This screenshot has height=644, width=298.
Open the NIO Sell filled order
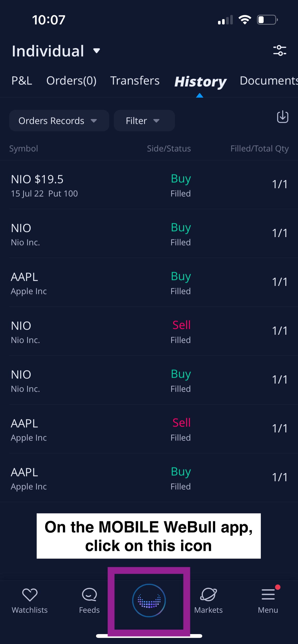coord(149,331)
